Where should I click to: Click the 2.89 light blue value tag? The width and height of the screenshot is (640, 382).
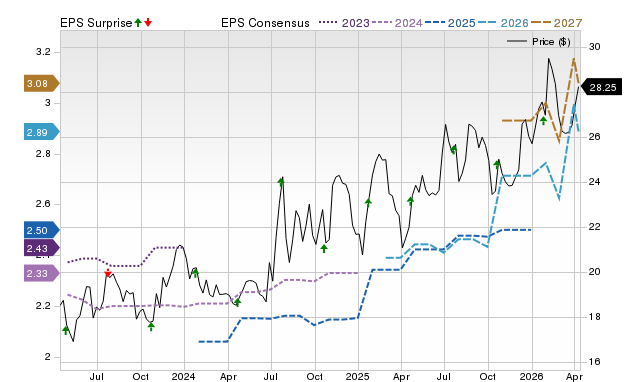coord(42,132)
